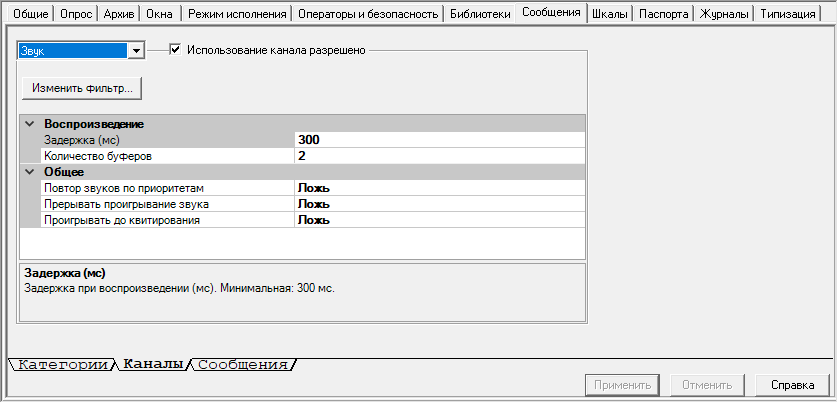838x403 pixels.
Task: Open the Звук channel dropdown
Action: click(x=137, y=51)
